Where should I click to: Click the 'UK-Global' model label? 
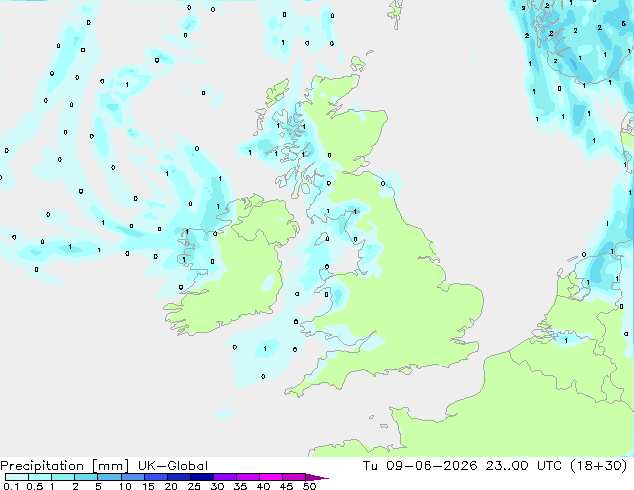tap(173, 466)
